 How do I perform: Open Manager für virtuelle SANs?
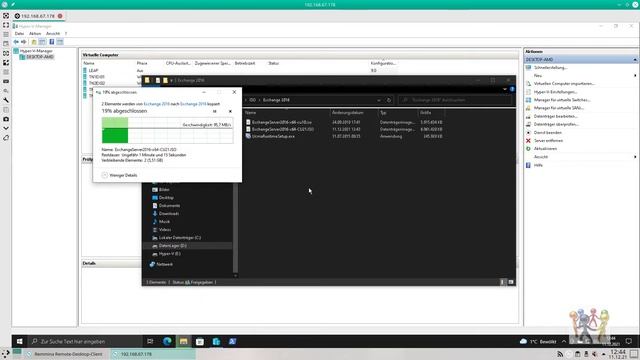coord(558,108)
